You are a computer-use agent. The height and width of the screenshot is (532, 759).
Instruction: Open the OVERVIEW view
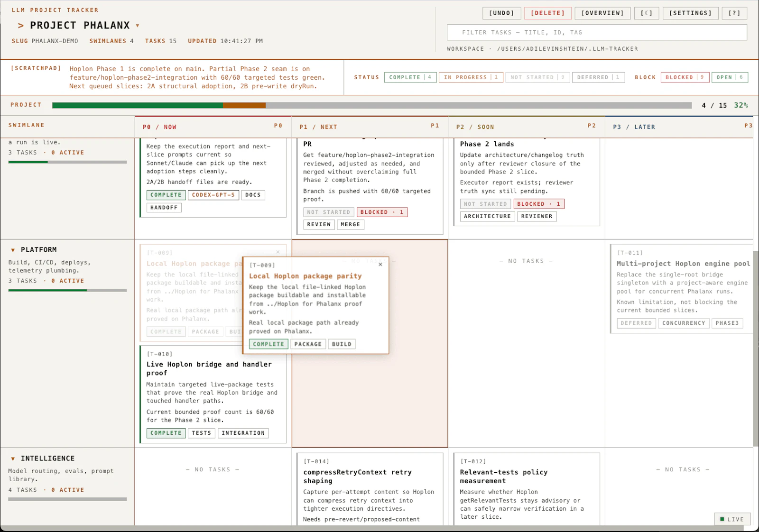[602, 13]
